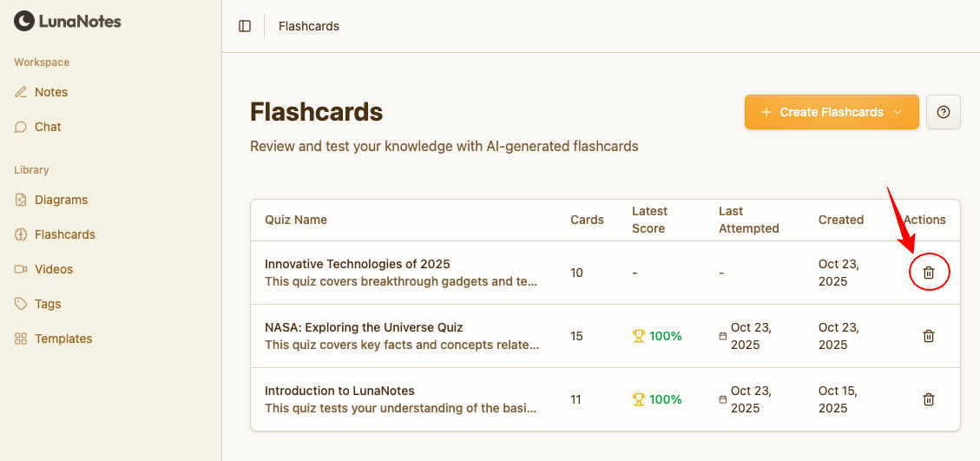The height and width of the screenshot is (461, 980).
Task: Open the NASA: Exploring the Universe Quiz
Action: (x=364, y=327)
